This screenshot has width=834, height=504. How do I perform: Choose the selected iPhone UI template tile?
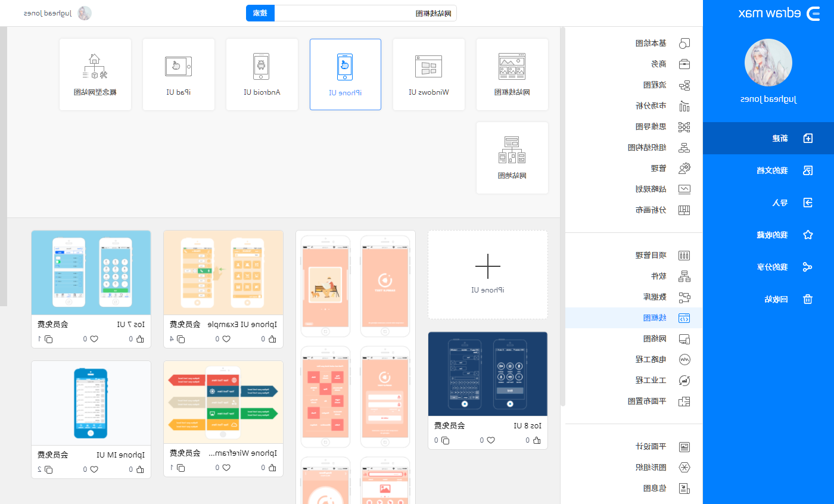[x=346, y=74]
